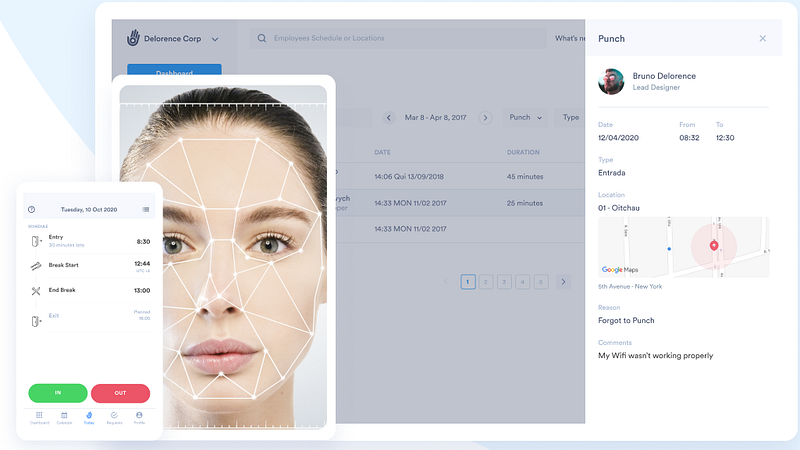
Task: Tap the green IN button
Action: pos(58,393)
